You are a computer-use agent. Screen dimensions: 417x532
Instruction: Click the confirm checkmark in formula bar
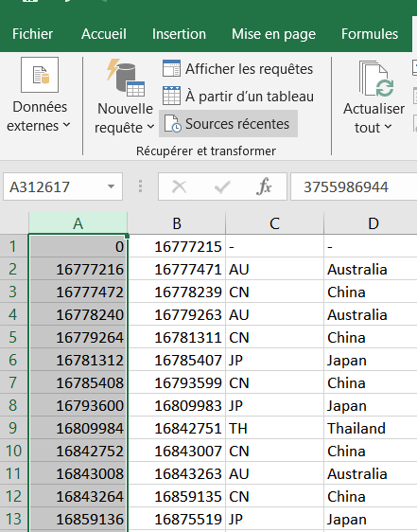[222, 186]
